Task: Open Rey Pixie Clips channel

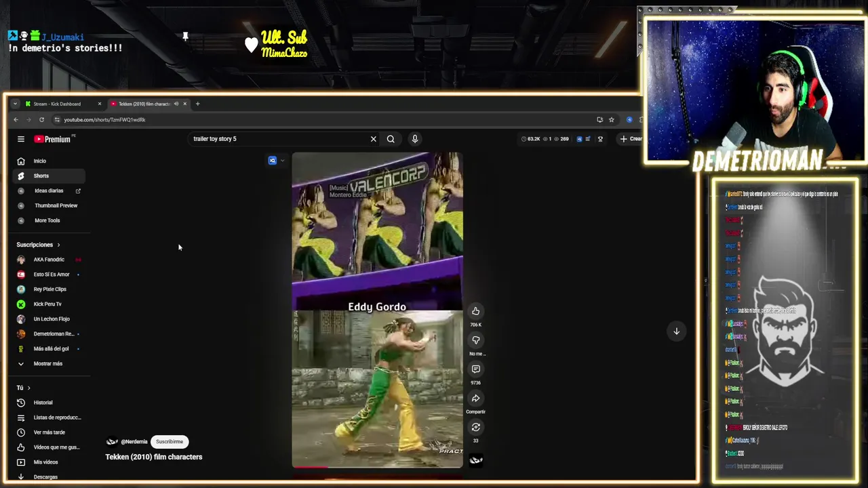Action: tap(48, 289)
